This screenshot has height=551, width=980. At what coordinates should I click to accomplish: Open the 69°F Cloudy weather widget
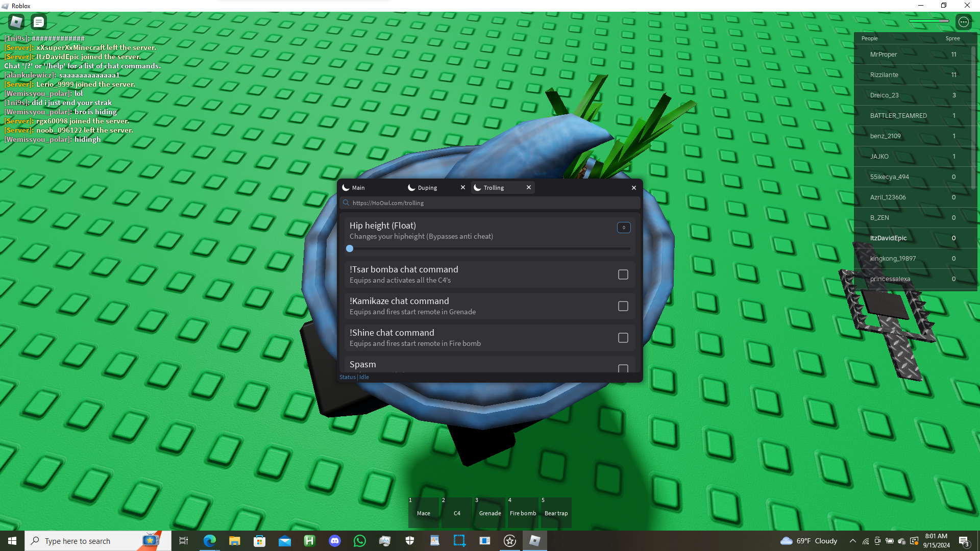pos(809,541)
